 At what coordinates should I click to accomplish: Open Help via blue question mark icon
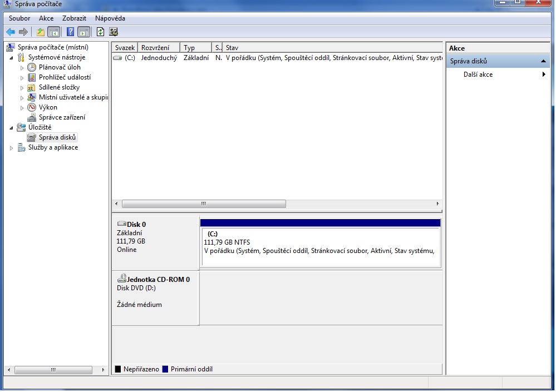[x=71, y=32]
